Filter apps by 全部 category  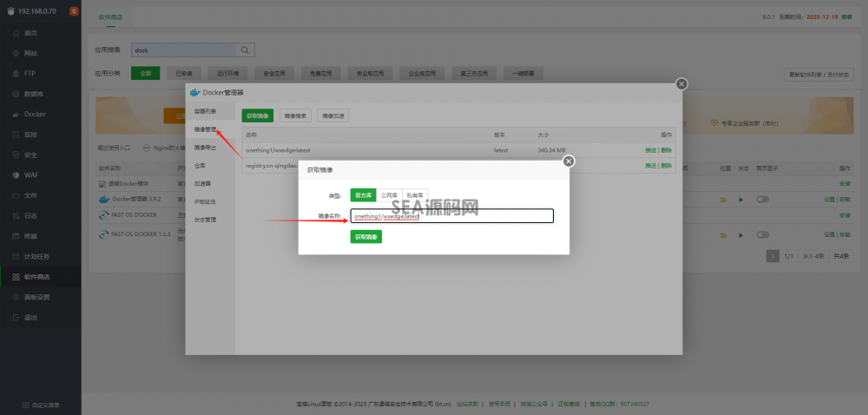tap(146, 73)
